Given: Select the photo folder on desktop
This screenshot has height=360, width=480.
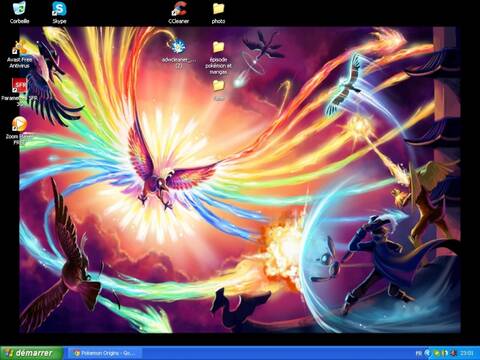Looking at the screenshot, I should tap(218, 13).
